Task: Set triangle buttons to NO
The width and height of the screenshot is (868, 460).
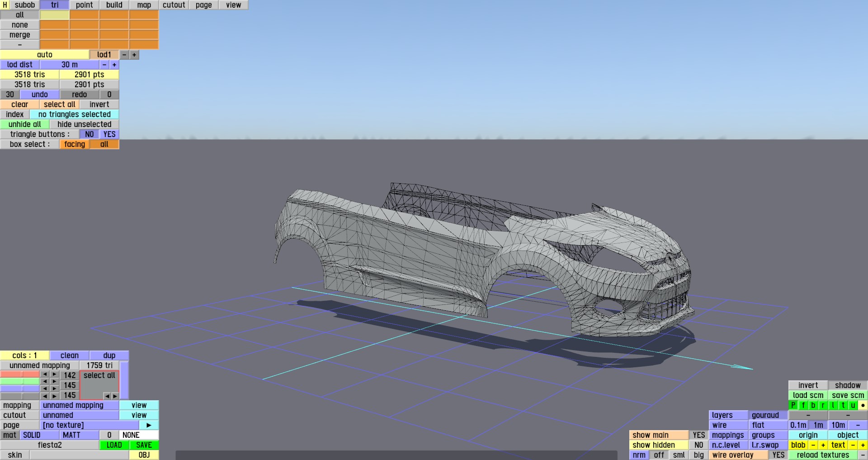Action: click(90, 134)
